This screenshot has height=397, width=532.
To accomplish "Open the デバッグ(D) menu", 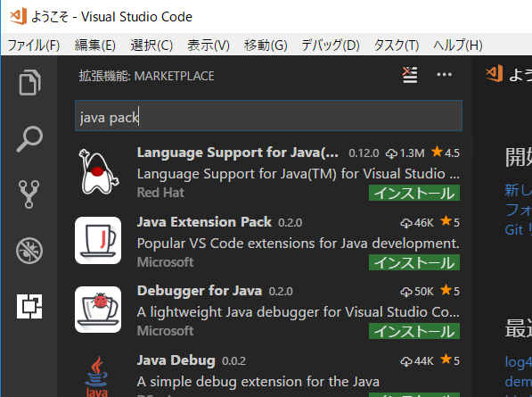I will 331,45.
